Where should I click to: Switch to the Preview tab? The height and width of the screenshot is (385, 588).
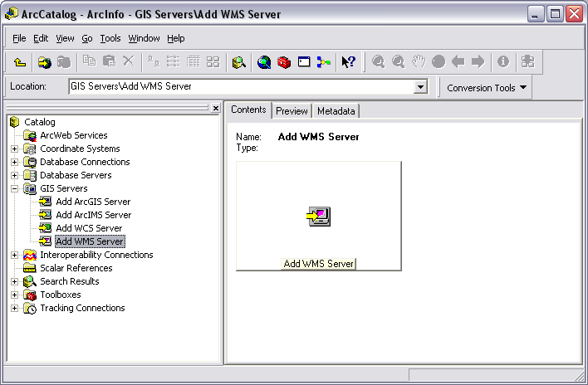(x=292, y=111)
